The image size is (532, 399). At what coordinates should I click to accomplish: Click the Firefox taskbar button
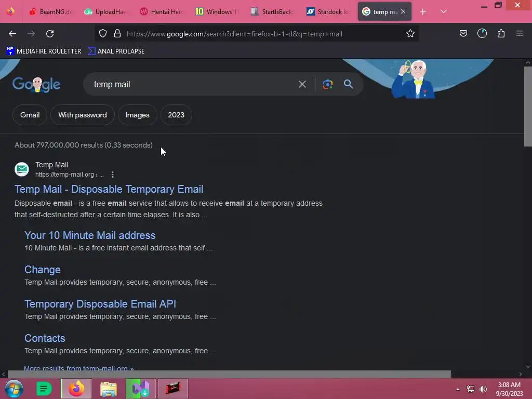click(x=76, y=389)
